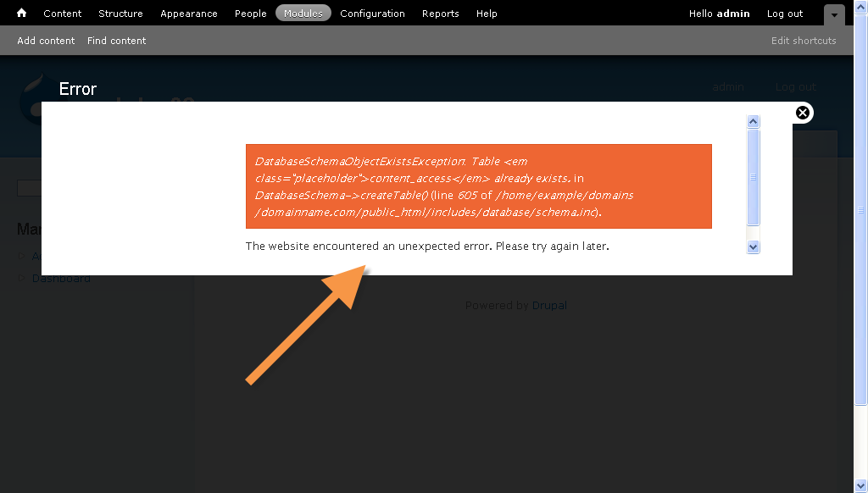Viewport: 868px width, 493px height.
Task: Click the dimmed Log out link in header
Action: click(795, 87)
